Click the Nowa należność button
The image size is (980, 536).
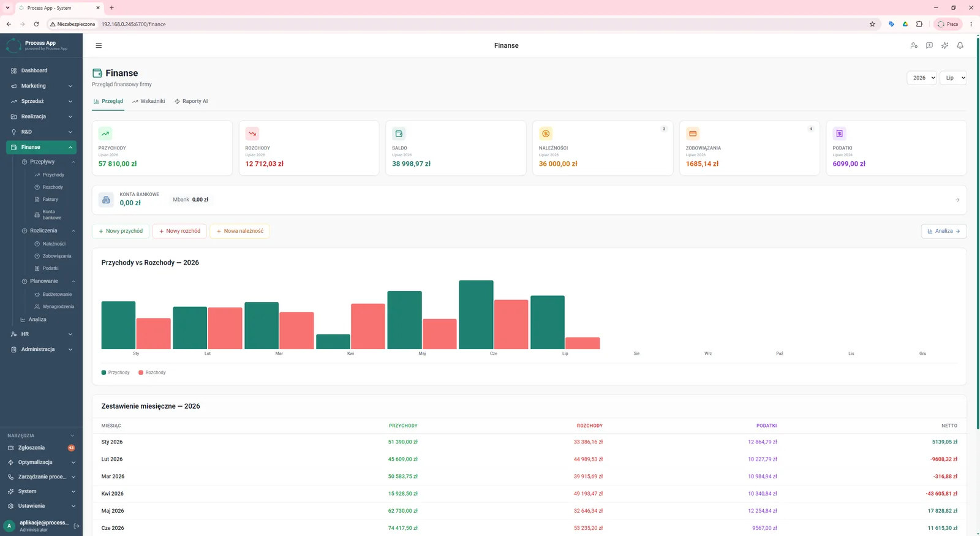[x=239, y=231]
